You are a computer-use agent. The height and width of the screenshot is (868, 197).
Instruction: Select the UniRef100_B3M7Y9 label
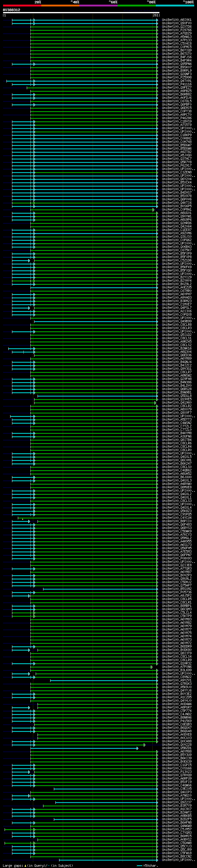176,806
